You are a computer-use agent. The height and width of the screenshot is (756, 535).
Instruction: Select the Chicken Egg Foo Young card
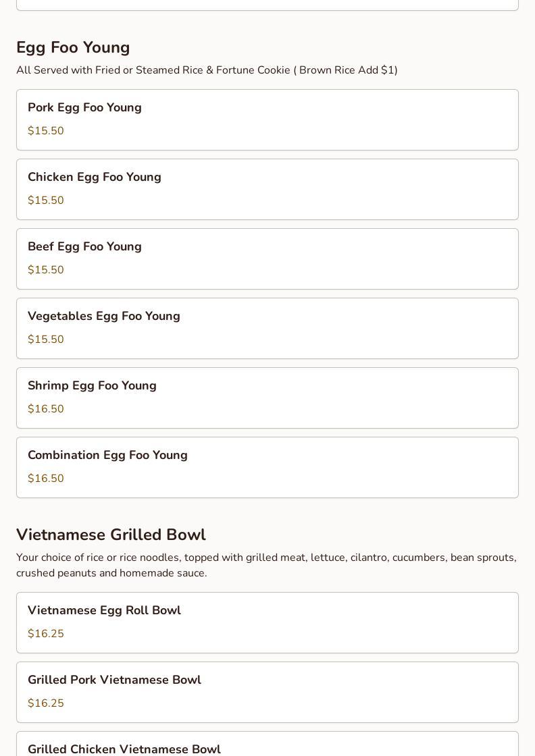click(267, 189)
